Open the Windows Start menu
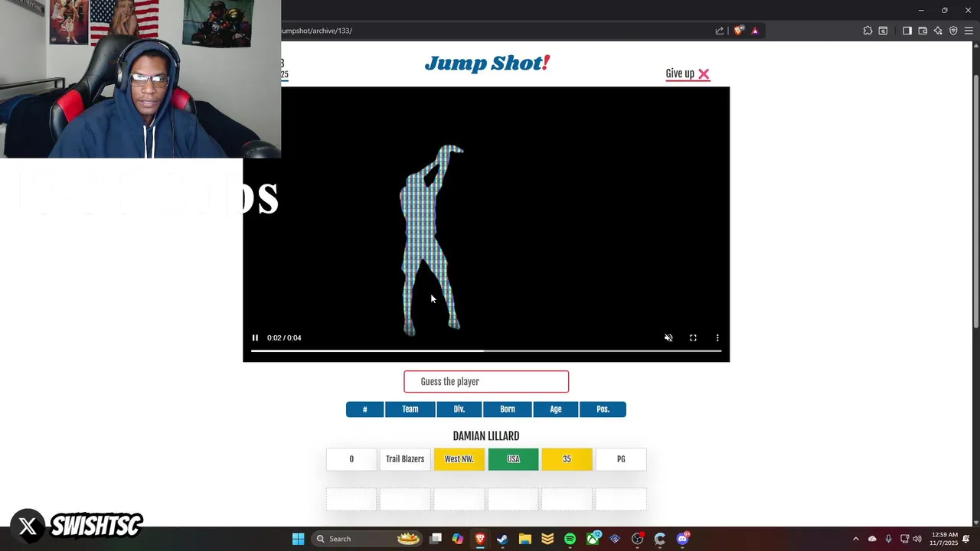Image resolution: width=980 pixels, height=551 pixels. [x=298, y=539]
